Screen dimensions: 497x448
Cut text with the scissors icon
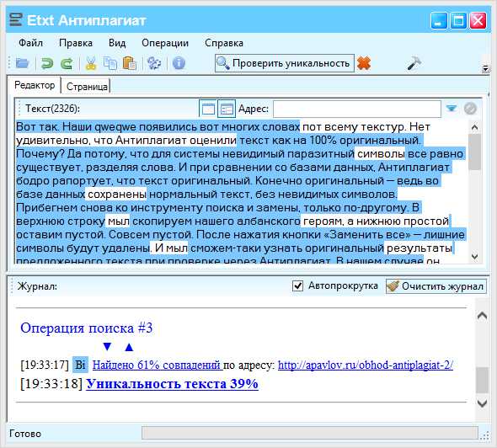91,63
